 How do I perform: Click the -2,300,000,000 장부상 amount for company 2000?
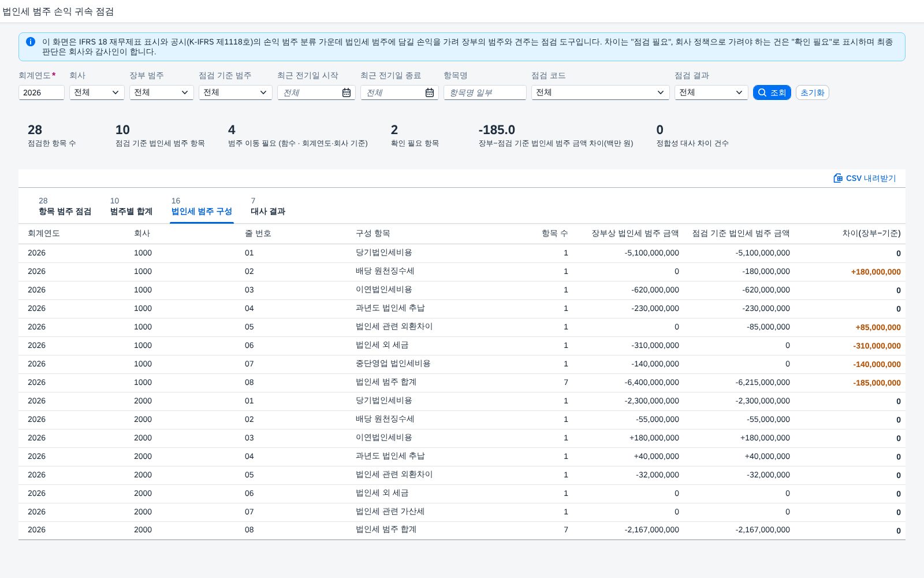[652, 401]
